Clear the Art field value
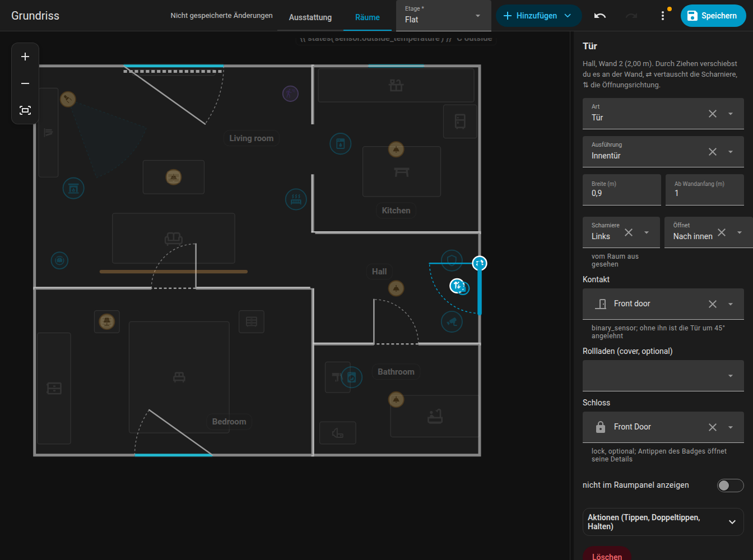Image resolution: width=753 pixels, height=560 pixels. 713,114
